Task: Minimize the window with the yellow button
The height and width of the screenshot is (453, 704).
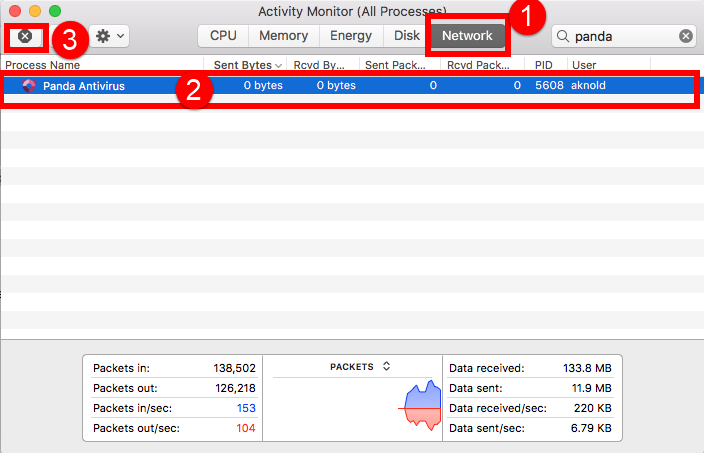Action: [35, 11]
